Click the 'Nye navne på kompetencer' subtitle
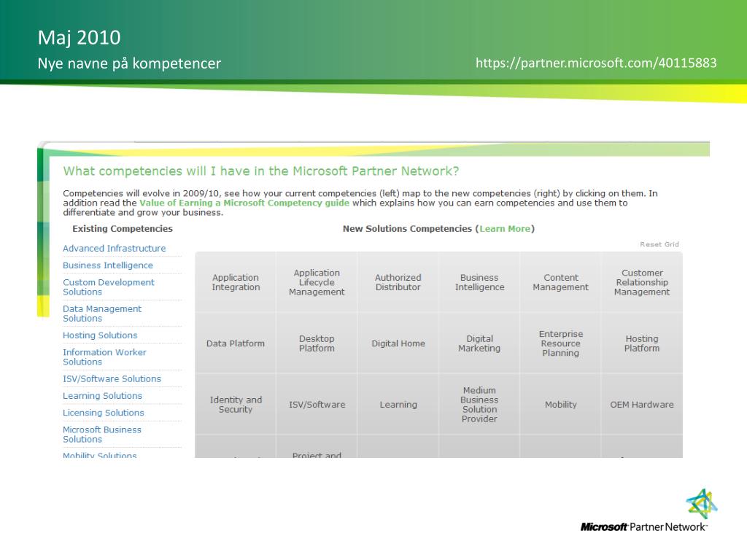Image resolution: width=747 pixels, height=560 pixels. (x=129, y=63)
